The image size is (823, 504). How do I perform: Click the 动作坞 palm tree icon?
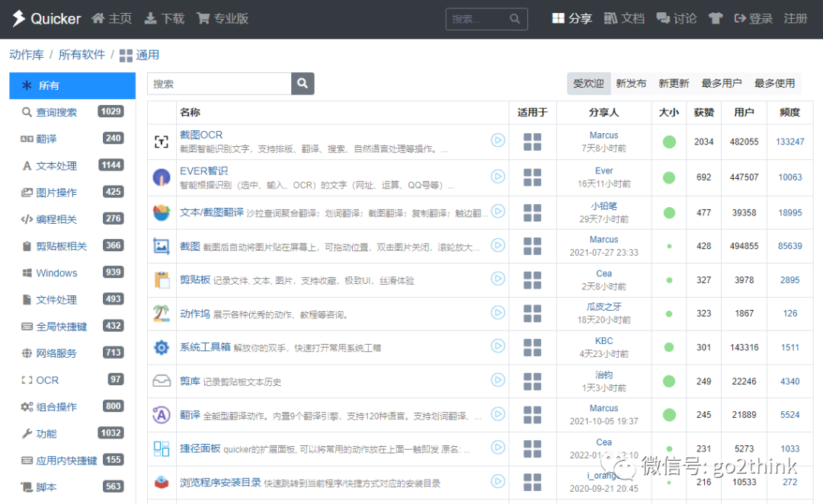[162, 314]
